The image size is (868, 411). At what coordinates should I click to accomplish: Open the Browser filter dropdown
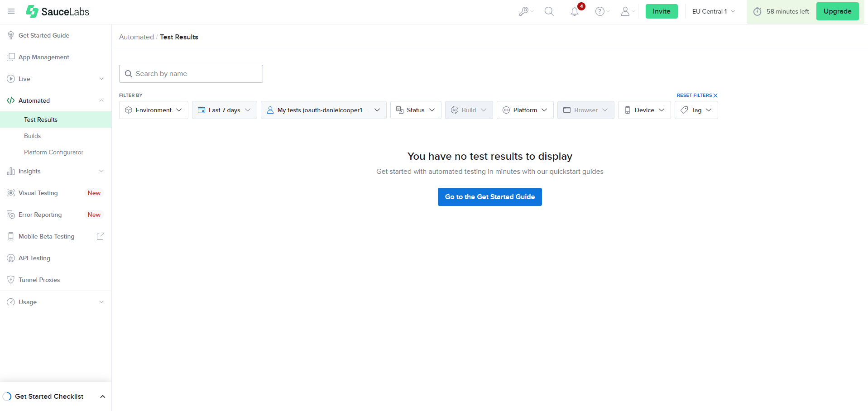(586, 110)
